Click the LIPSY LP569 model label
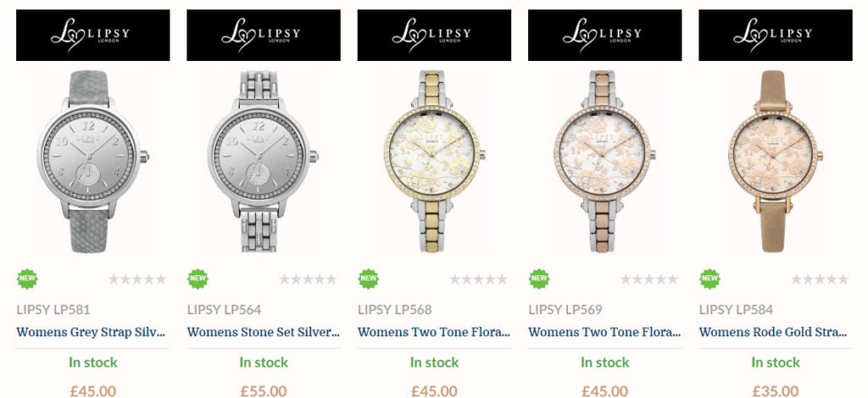868x398 pixels. pyautogui.click(x=565, y=310)
